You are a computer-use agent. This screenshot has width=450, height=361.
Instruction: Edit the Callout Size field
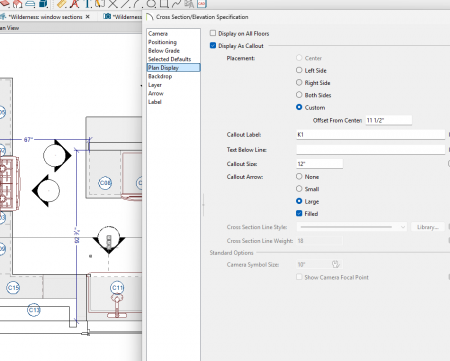coord(319,164)
